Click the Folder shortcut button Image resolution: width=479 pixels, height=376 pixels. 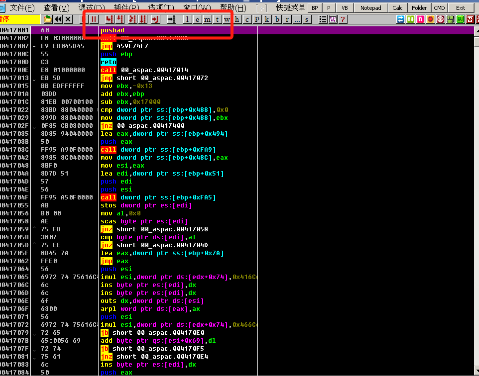419,8
